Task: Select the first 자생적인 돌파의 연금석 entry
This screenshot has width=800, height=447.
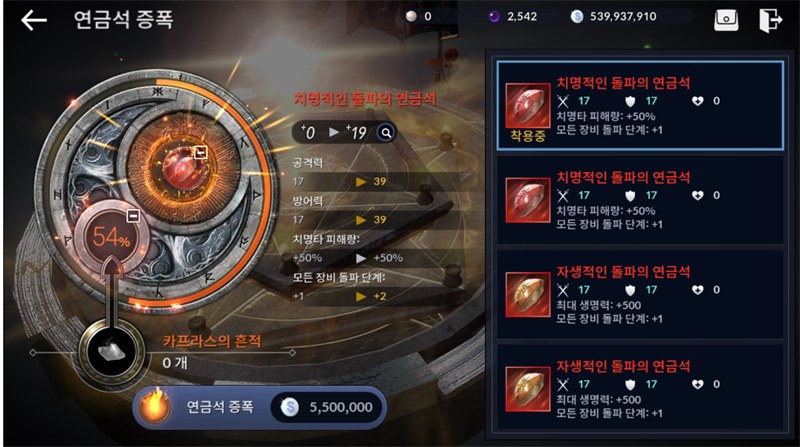Action: click(x=640, y=294)
